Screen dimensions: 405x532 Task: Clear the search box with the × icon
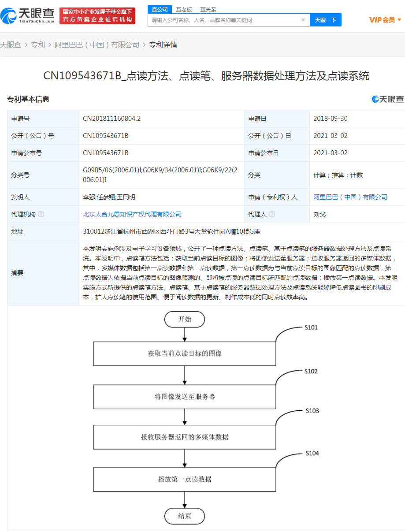[303, 20]
